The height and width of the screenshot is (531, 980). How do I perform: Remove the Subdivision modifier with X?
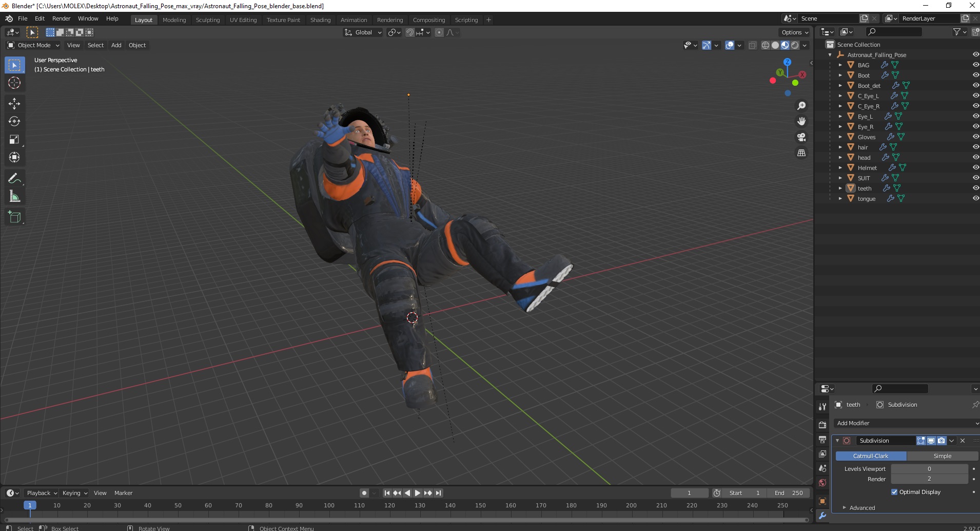point(963,441)
